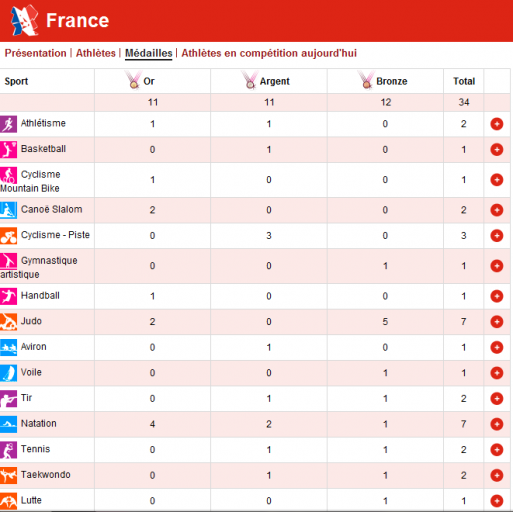Open the Présentation tab
This screenshot has height=512, width=513.
click(x=35, y=53)
